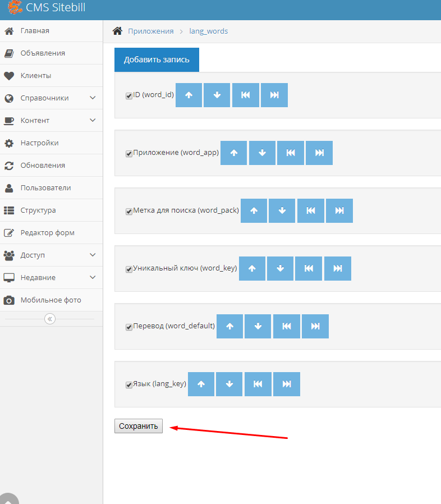Uncheck the ID (word_id) checkbox

pyautogui.click(x=128, y=96)
